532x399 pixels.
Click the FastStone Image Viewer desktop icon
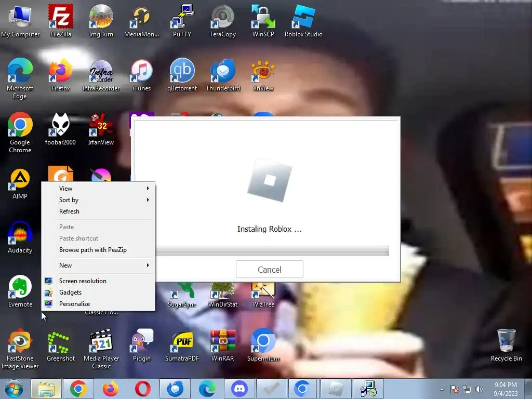(x=20, y=349)
